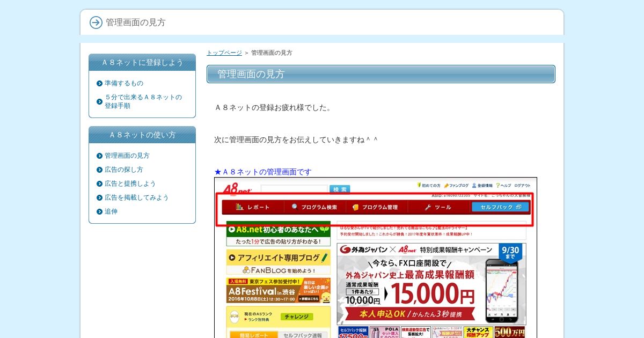Click the bullet icon beside 広告と提携しよう
The width and height of the screenshot is (644, 338).
99,184
